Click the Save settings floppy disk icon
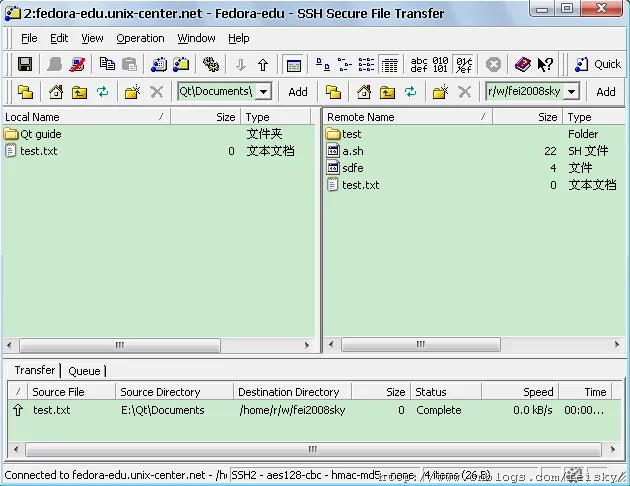The height and width of the screenshot is (486, 630). coord(25,64)
